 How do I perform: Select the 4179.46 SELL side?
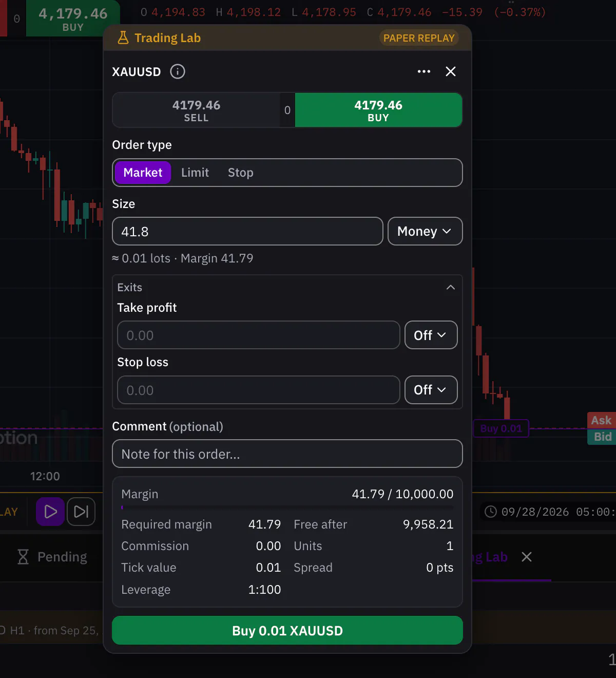click(196, 110)
